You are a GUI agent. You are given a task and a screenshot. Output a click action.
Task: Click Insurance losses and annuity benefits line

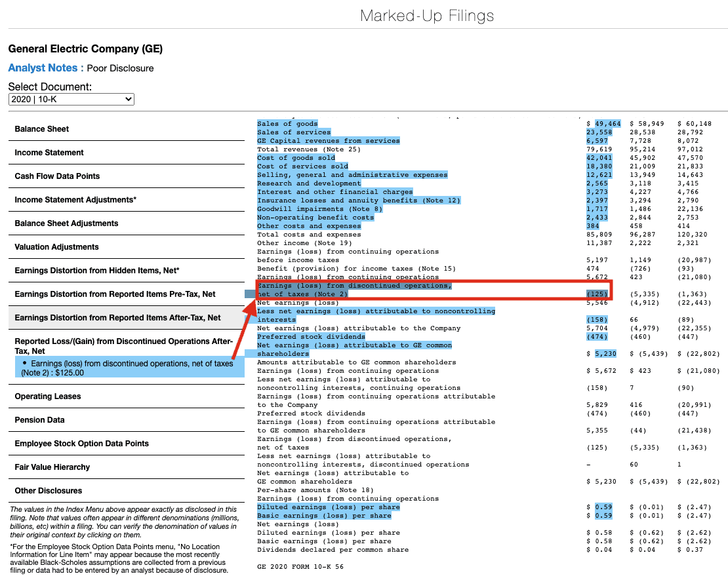[359, 201]
